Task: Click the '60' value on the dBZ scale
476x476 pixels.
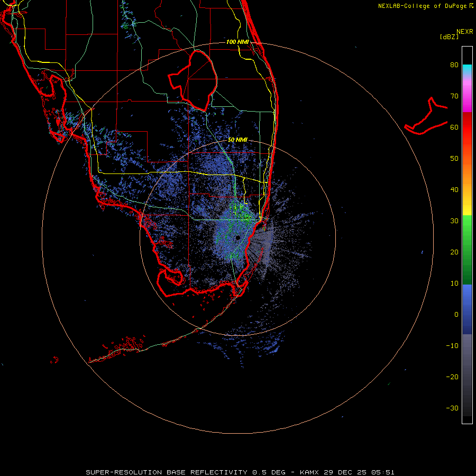Action: pos(454,127)
